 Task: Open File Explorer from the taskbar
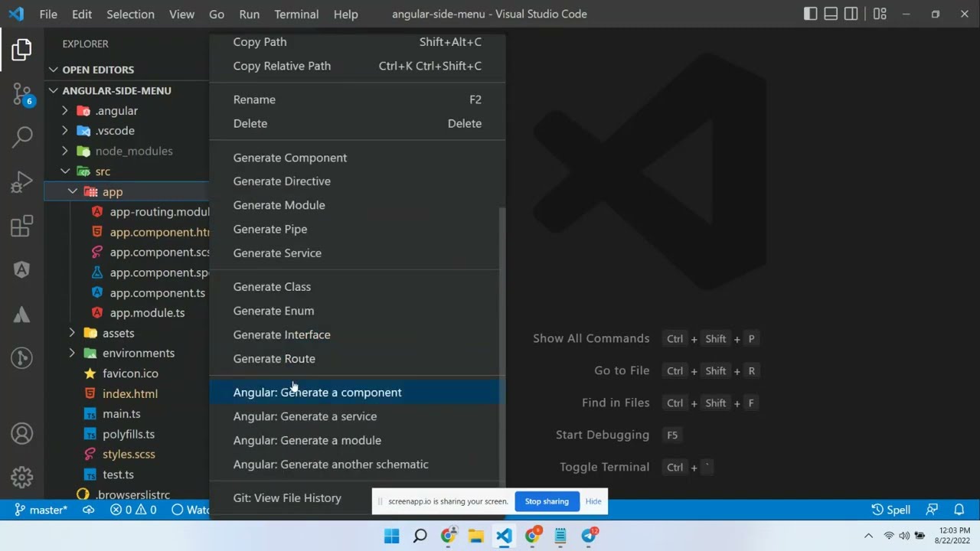click(475, 536)
